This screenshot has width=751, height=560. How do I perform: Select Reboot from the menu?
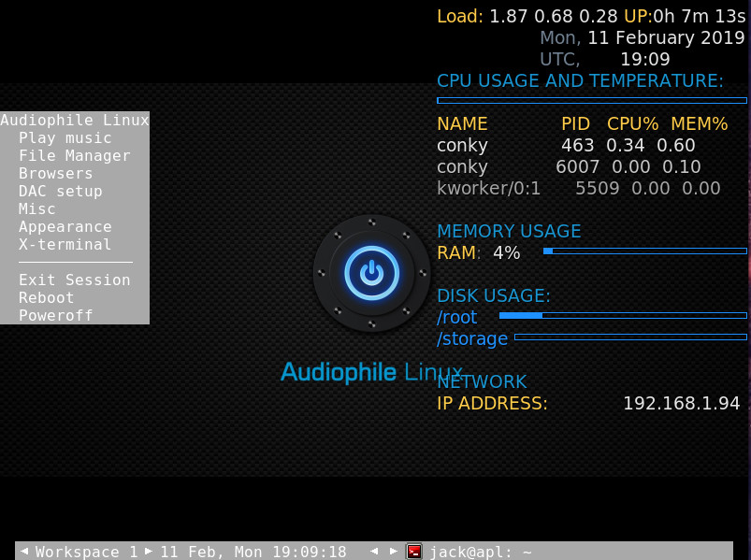point(46,298)
